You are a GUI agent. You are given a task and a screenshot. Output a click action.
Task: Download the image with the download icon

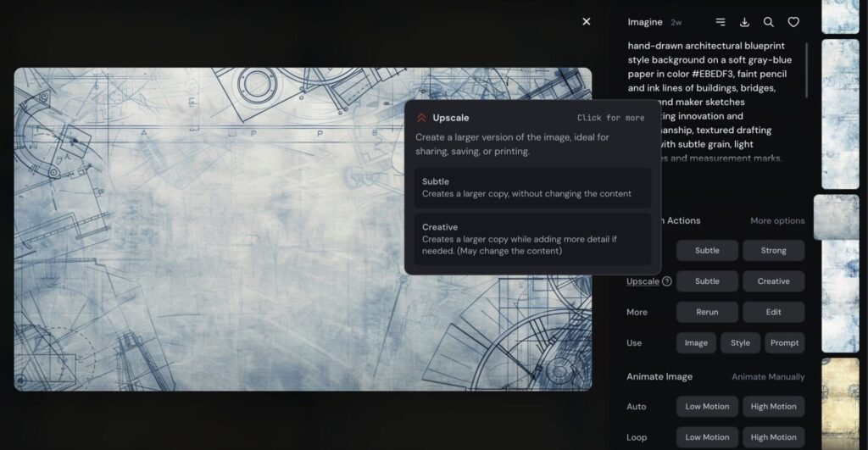click(744, 21)
